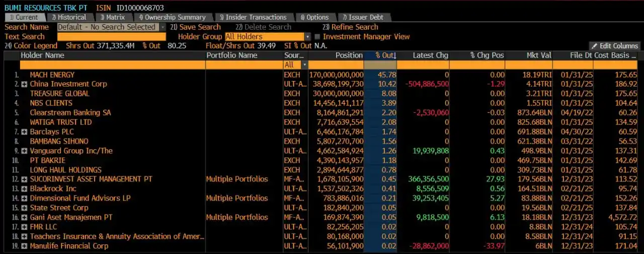Click the pencil icon on Edit Columns
644x254 pixels.
(595, 46)
